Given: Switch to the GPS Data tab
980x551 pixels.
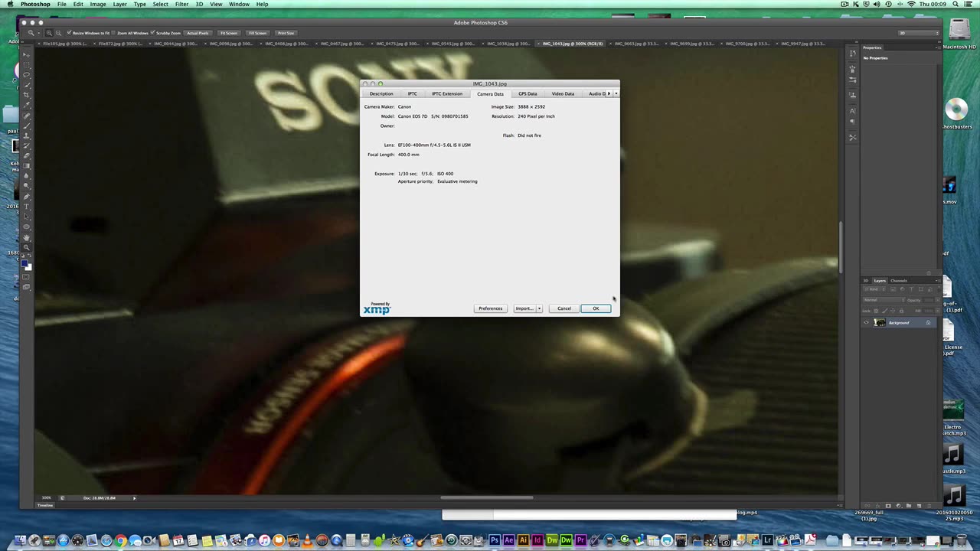Looking at the screenshot, I should tap(528, 93).
